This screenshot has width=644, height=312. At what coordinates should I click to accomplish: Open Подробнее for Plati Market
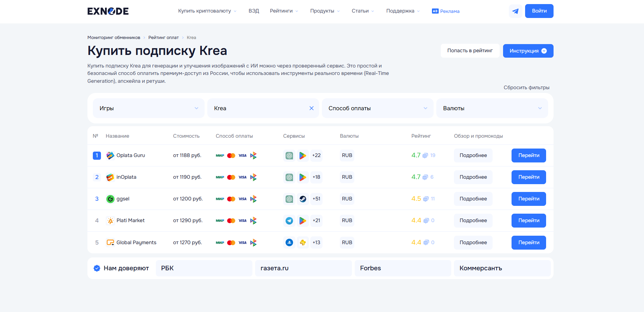tap(473, 220)
